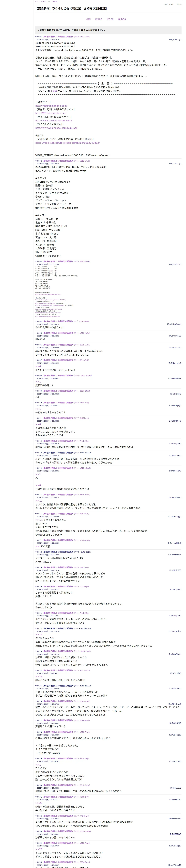Follow the >>23 anchor in post 0031

coord(39,803)
